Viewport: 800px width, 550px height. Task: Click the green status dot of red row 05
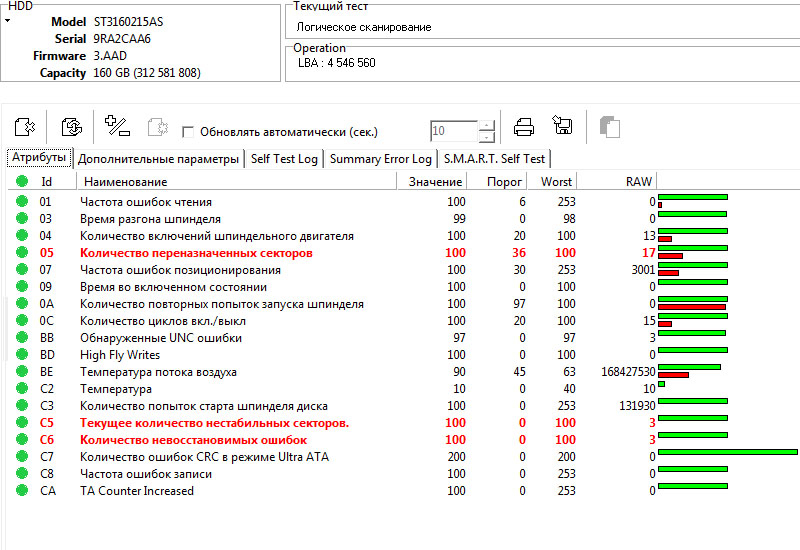tap(21, 252)
